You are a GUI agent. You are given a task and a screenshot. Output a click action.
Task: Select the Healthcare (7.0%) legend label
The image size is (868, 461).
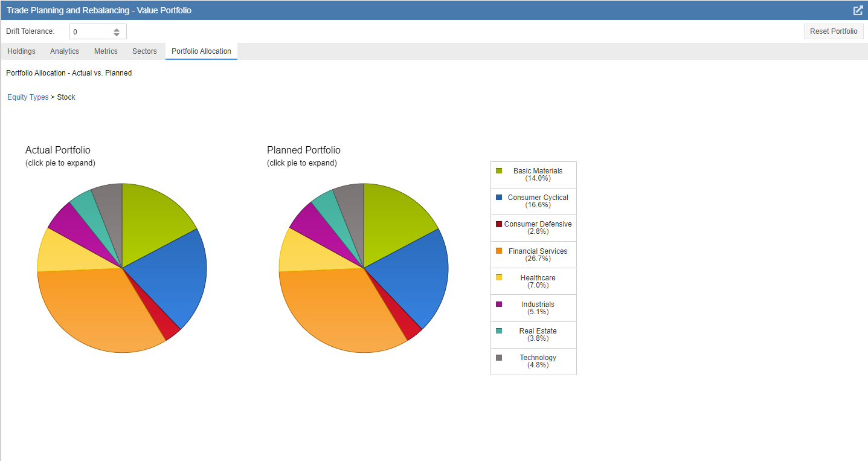click(x=538, y=282)
